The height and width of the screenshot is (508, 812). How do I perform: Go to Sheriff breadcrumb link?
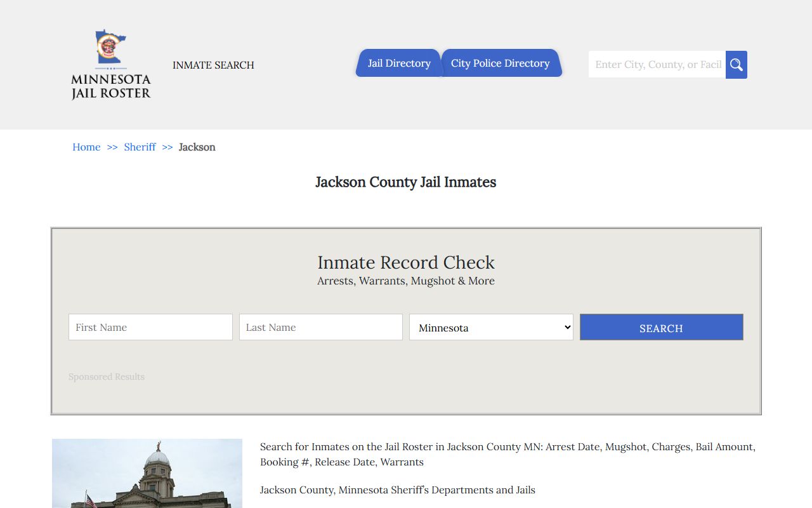[140, 147]
